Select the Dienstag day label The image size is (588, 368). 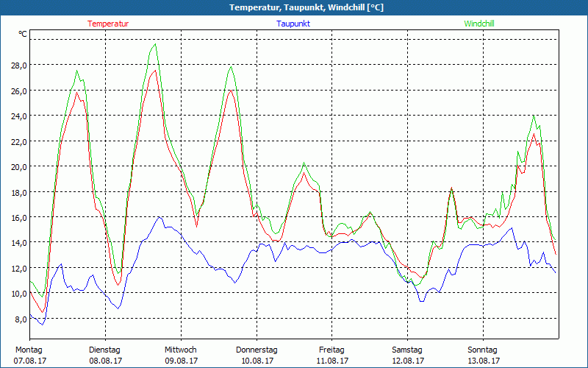coord(104,350)
